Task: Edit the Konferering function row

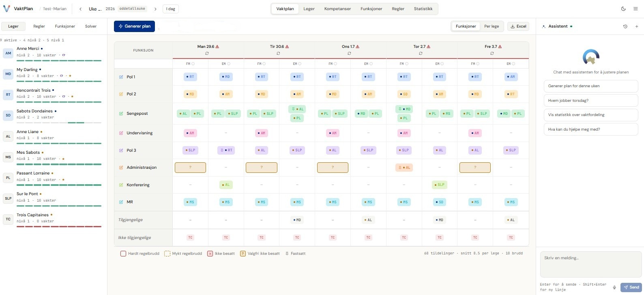Action: click(x=121, y=185)
